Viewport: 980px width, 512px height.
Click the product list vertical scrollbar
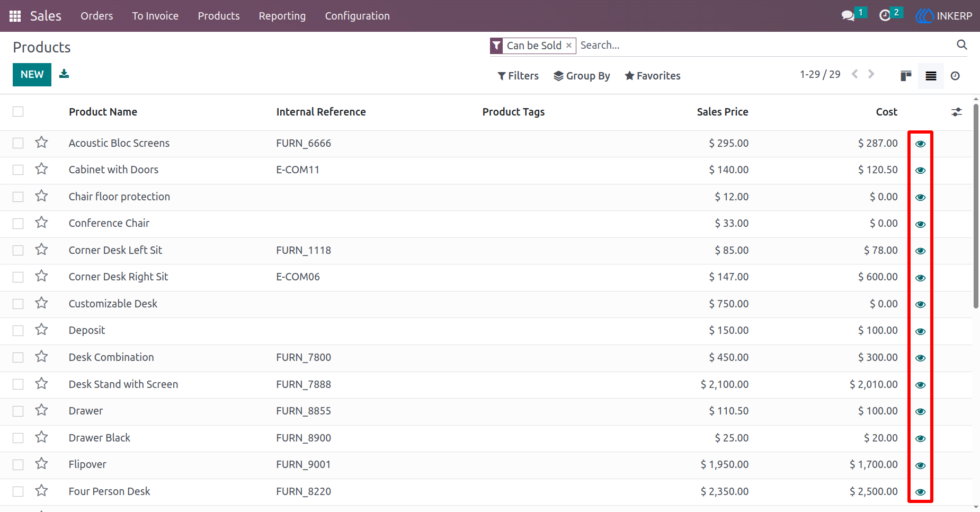(x=976, y=206)
